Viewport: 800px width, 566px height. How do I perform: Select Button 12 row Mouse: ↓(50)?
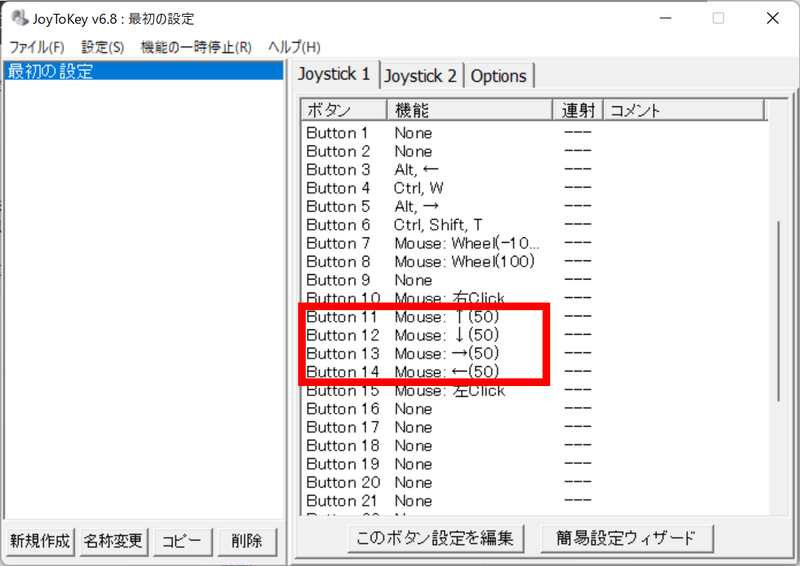pos(534,335)
